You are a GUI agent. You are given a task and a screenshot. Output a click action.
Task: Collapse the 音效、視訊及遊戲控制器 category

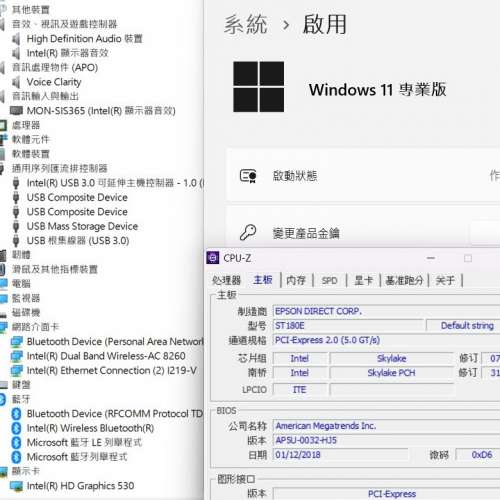64,24
